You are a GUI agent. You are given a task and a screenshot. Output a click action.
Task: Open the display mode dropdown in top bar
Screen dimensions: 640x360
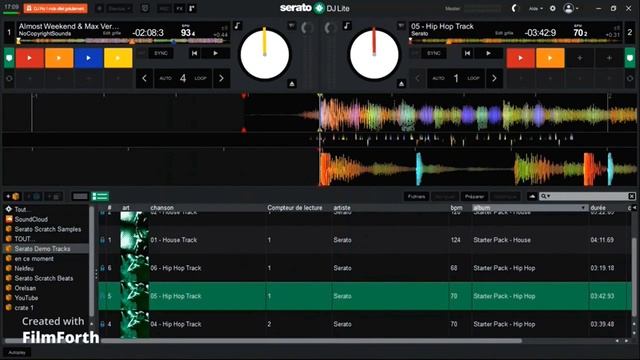119,9
